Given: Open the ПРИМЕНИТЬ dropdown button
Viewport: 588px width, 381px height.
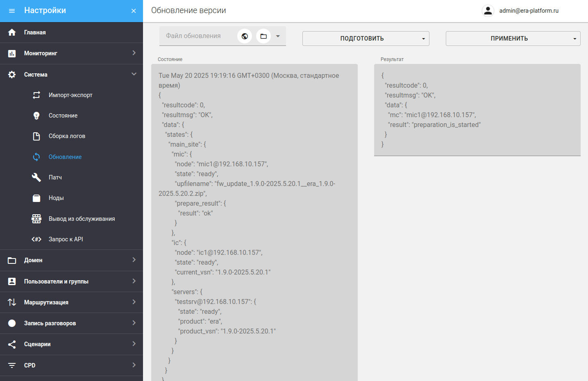Looking at the screenshot, I should [x=513, y=39].
